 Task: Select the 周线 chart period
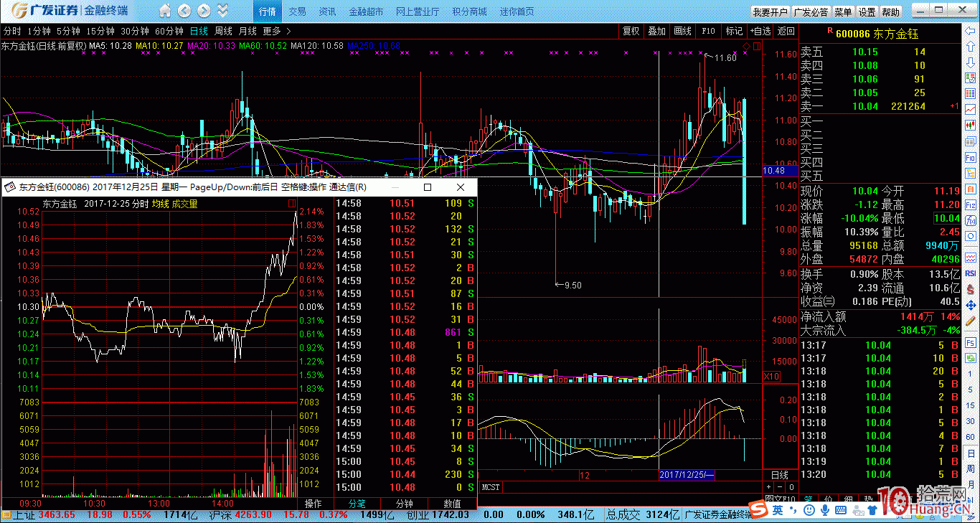click(223, 31)
